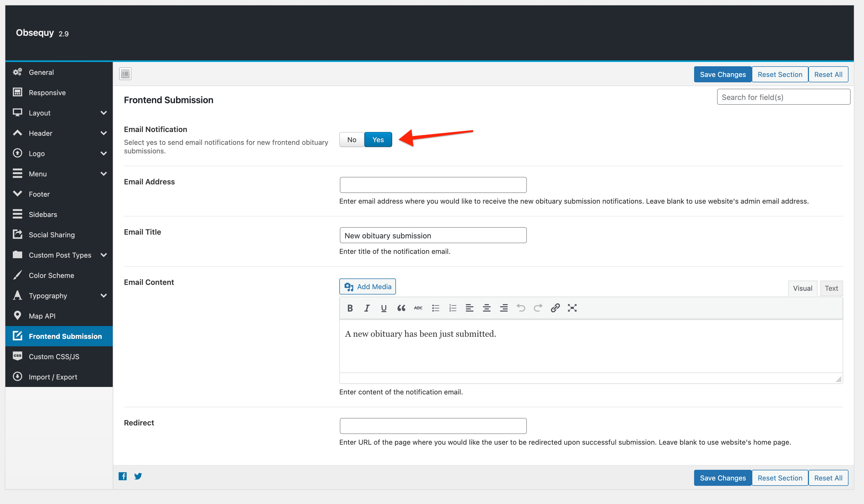Click the Search for field(s) box
The width and height of the screenshot is (864, 504).
(783, 97)
